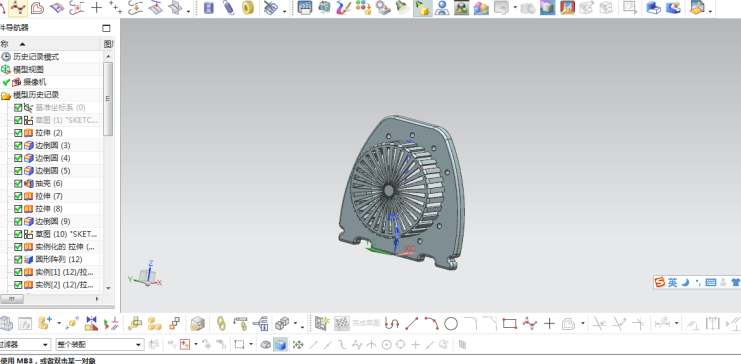Click the sogou keyboard icon in IME bar

710,283
